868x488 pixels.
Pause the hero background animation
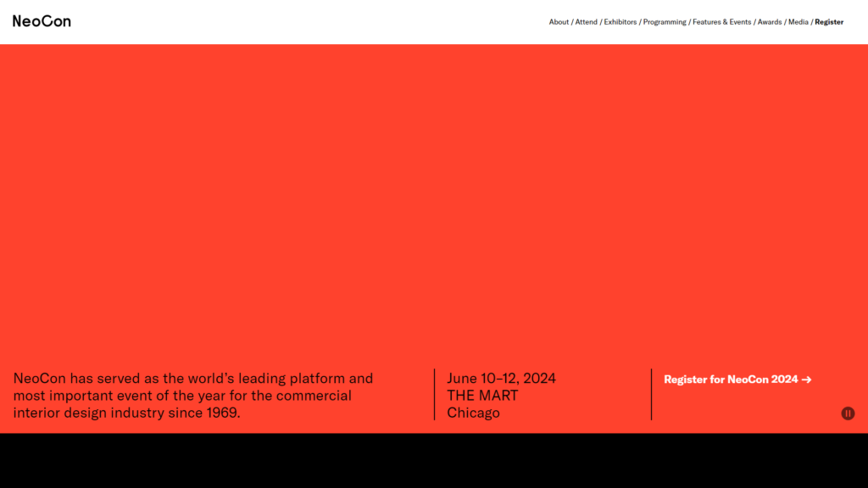(x=848, y=413)
